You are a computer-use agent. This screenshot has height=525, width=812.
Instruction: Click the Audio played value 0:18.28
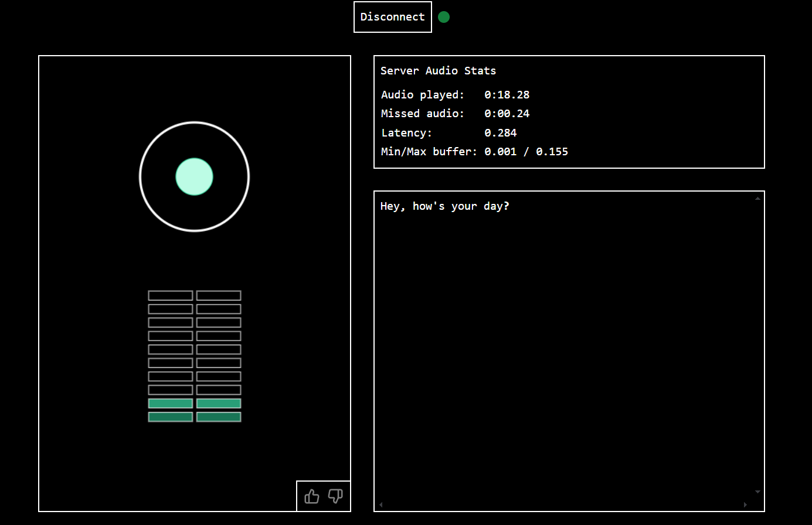[507, 95]
